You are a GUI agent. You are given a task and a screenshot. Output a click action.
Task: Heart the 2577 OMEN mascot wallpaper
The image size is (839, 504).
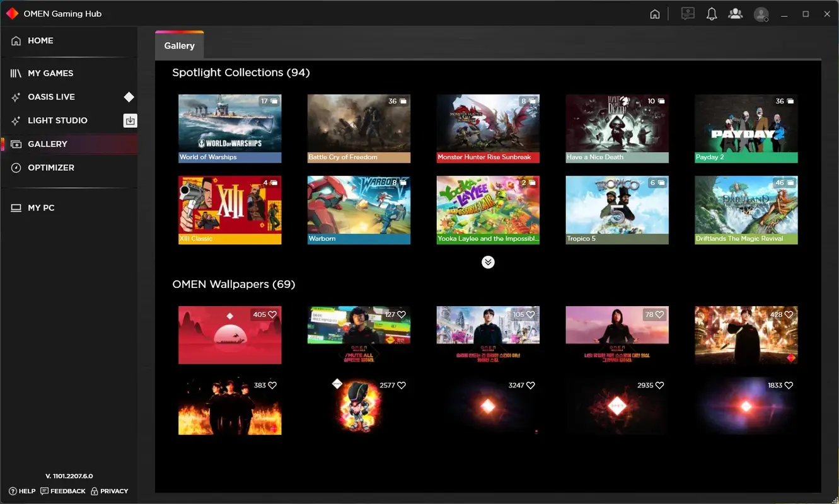click(x=402, y=385)
